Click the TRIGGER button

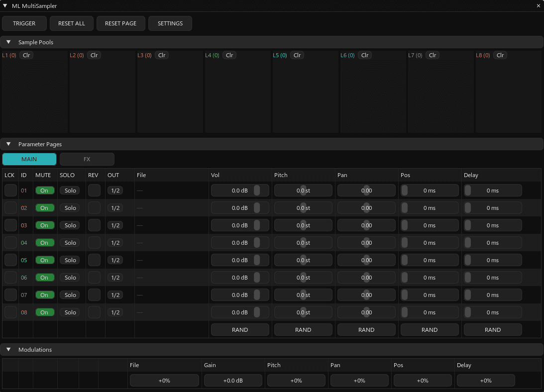pyautogui.click(x=24, y=23)
